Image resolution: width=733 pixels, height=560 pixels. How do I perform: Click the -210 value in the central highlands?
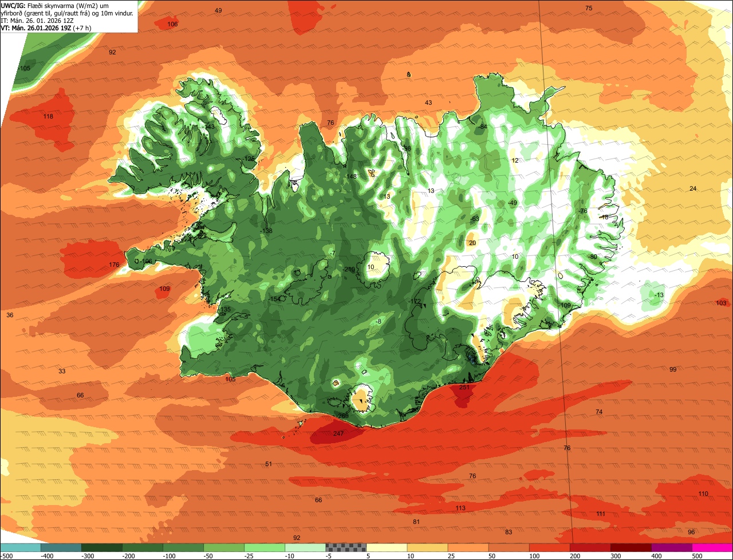coord(349,269)
